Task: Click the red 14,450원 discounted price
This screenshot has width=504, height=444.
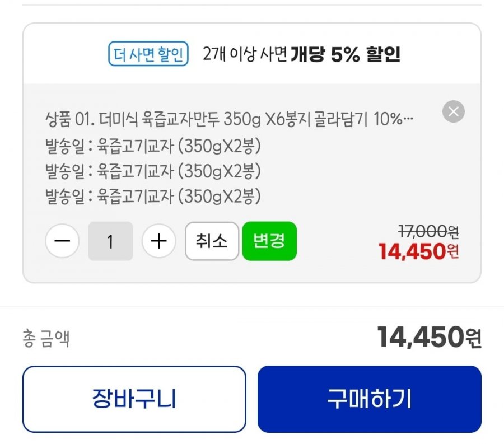Action: click(x=419, y=252)
